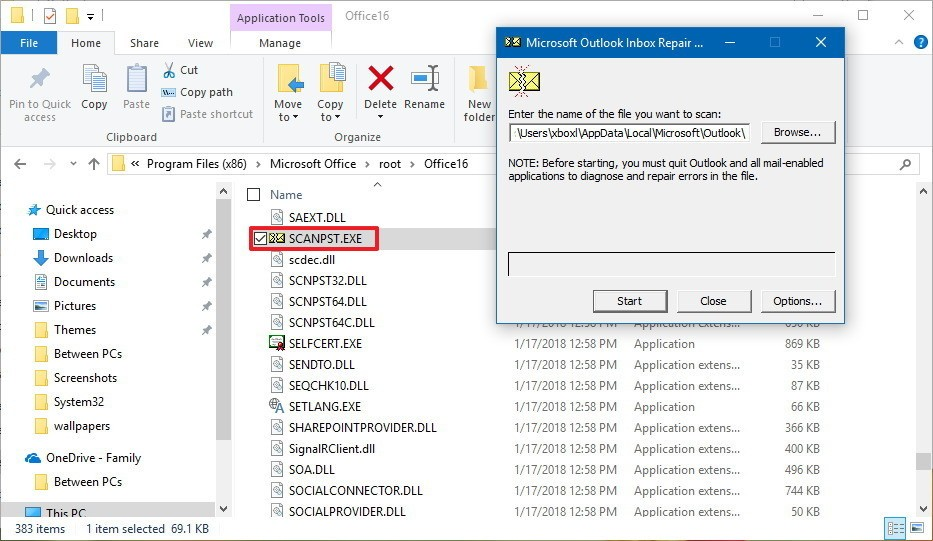Click the red Delete icon

pos(380,78)
